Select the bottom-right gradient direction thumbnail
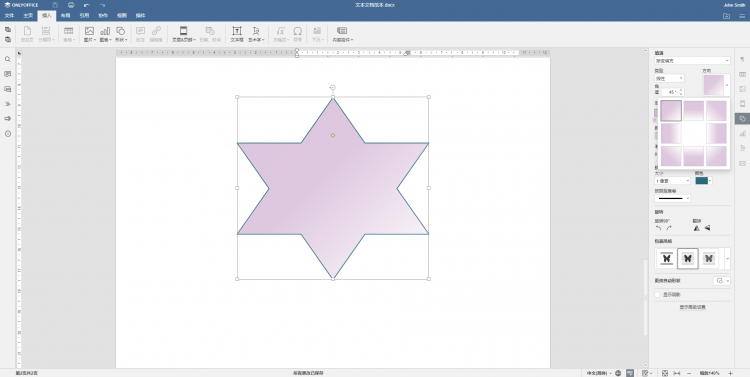750x377 pixels. (717, 156)
